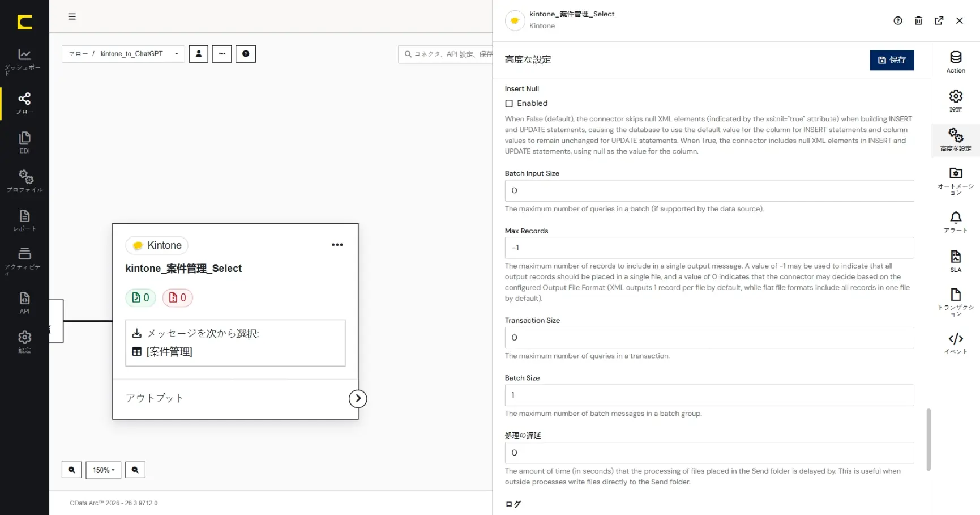Open the CData Arc logo home
The width and height of the screenshot is (980, 515).
coord(24,22)
